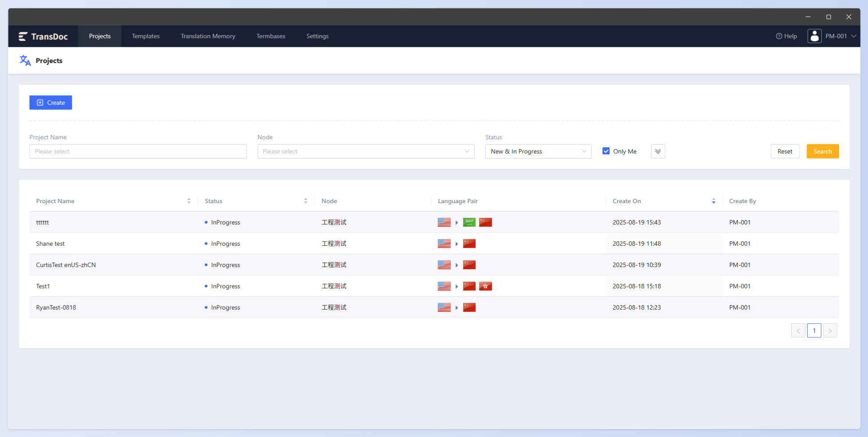Viewport: 868px width, 437px height.
Task: Open the Status dropdown showing New & In Progress
Action: (538, 151)
